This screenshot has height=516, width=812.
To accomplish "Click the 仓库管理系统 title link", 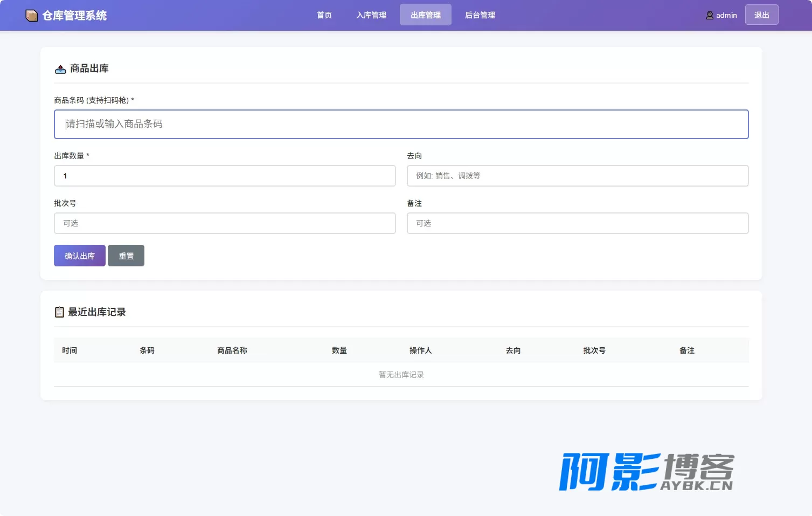I will [x=74, y=16].
